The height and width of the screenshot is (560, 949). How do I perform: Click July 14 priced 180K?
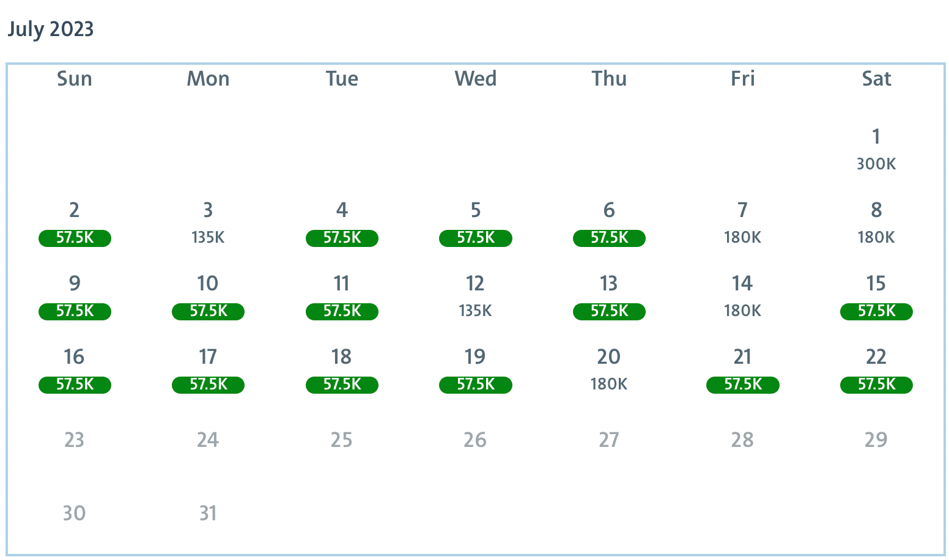click(x=742, y=297)
